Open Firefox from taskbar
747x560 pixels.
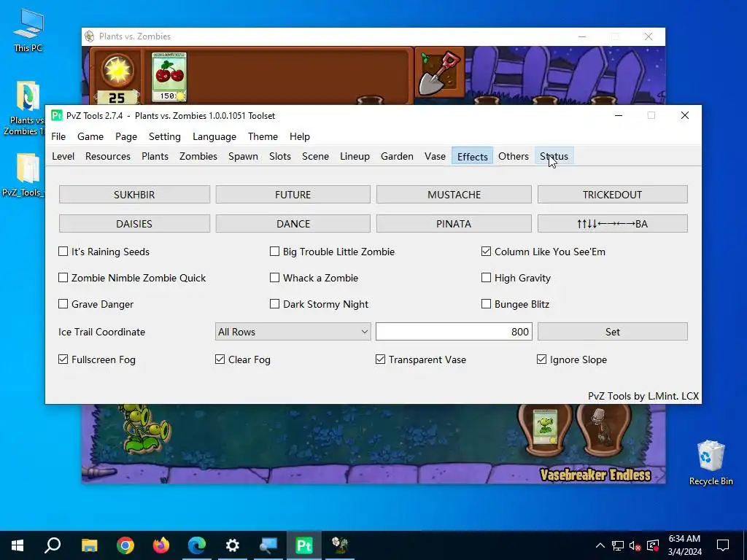pyautogui.click(x=161, y=545)
